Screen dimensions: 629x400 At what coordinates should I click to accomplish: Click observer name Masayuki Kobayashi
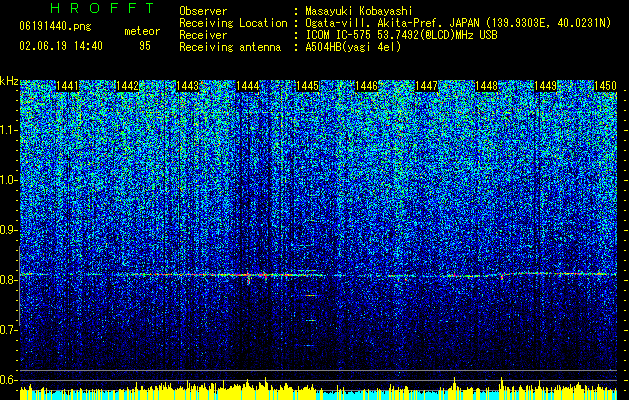[x=359, y=11]
